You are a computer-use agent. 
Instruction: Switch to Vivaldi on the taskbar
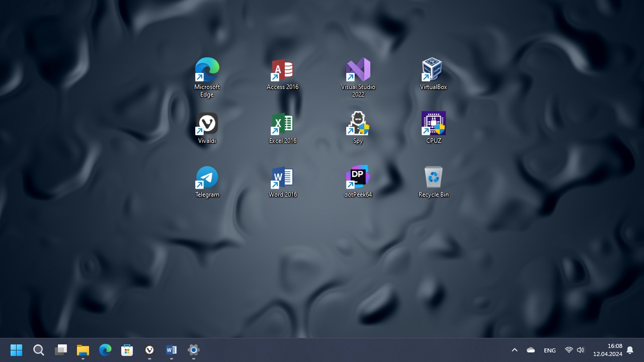149,350
